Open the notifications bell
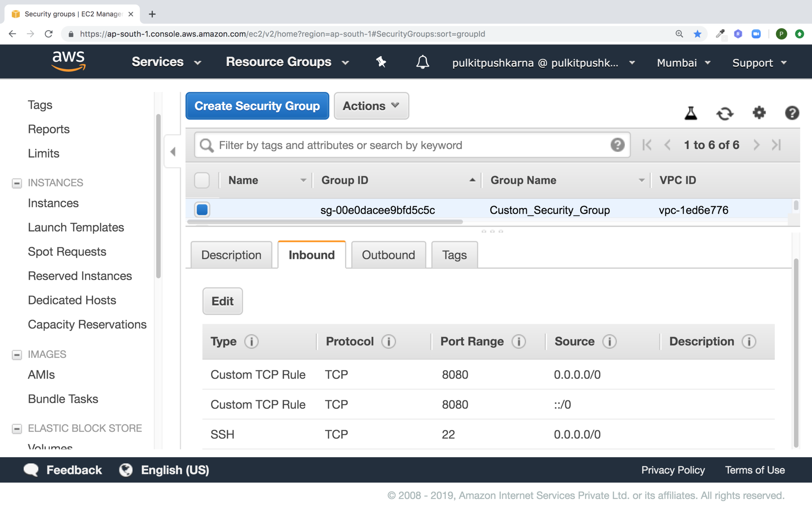Image resolution: width=812 pixels, height=508 pixels. pyautogui.click(x=423, y=62)
